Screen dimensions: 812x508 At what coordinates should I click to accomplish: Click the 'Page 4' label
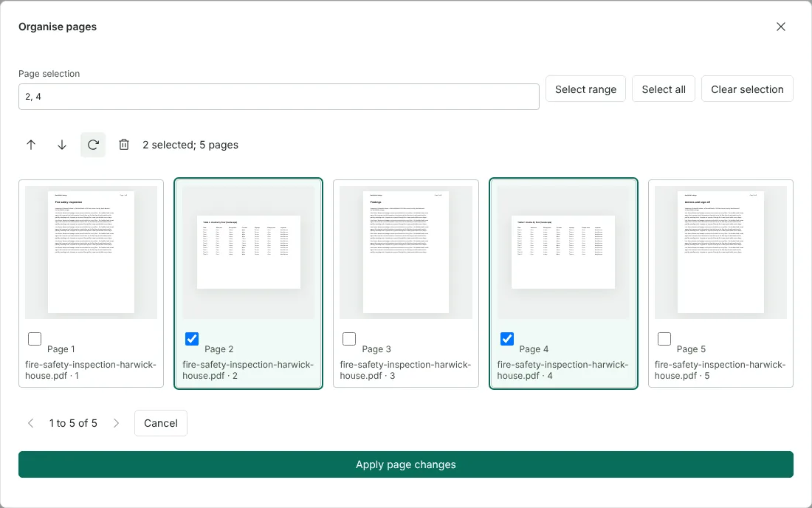tap(534, 349)
